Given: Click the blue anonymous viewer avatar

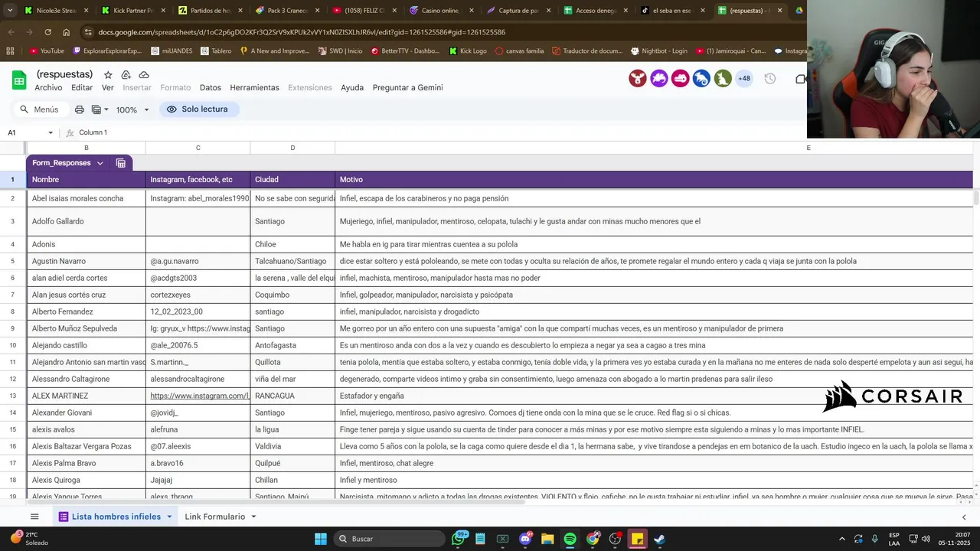Looking at the screenshot, I should tap(701, 78).
